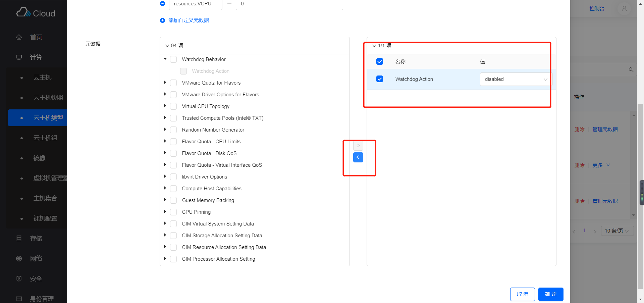Image resolution: width=644 pixels, height=303 pixels.
Task: Click the Cloud logo icon
Action: point(23,13)
